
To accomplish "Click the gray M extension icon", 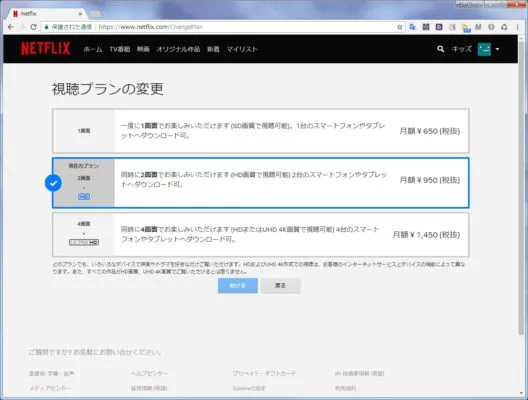I will (x=478, y=27).
